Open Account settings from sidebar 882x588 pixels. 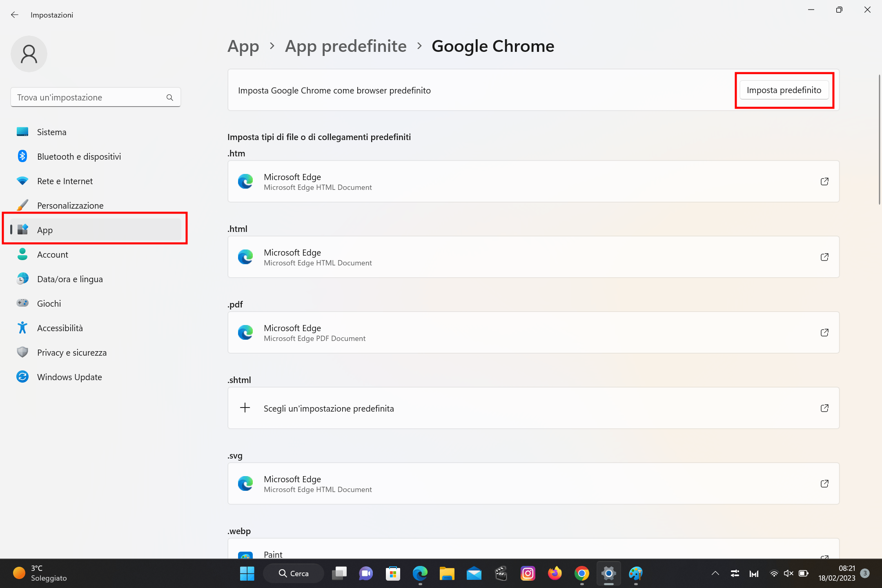[53, 254]
